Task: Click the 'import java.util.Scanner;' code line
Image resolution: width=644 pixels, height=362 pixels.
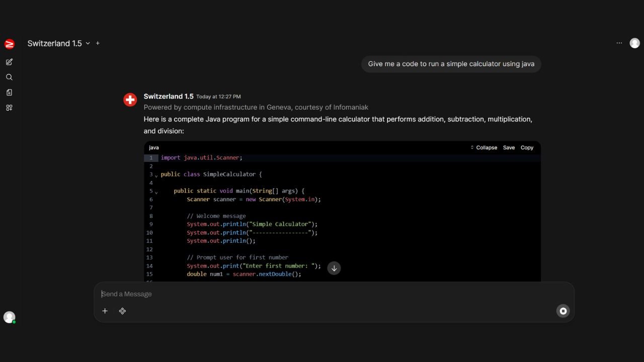Action: click(202, 157)
